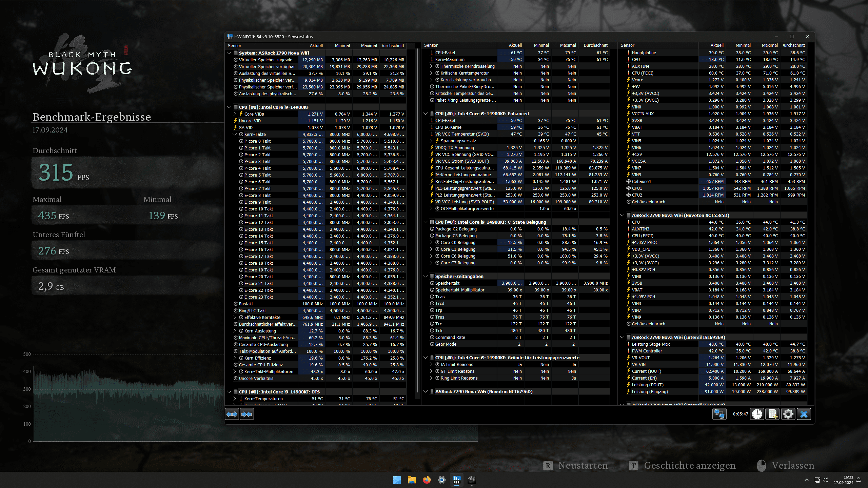The image size is (868, 488).
Task: Open the Windows Start menu
Action: click(x=397, y=480)
